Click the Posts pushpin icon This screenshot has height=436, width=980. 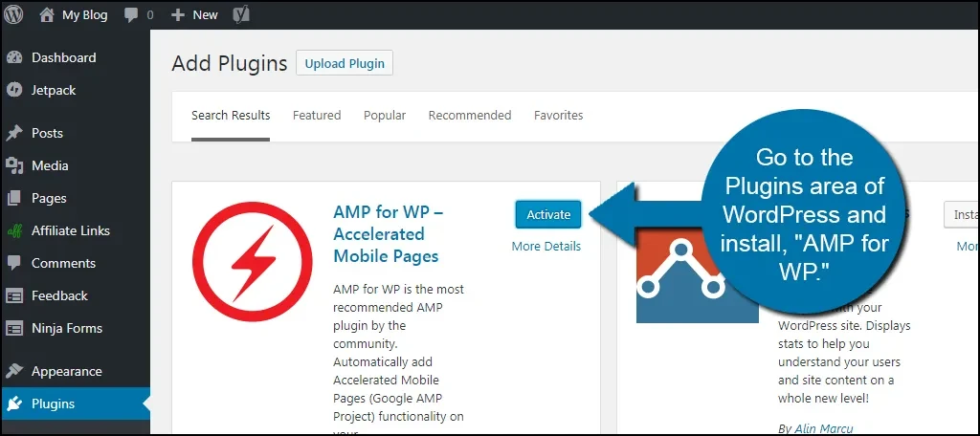(14, 133)
